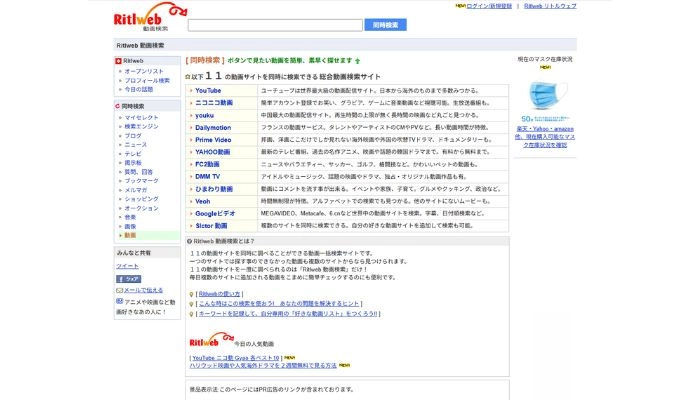Open the Dailymotion site entry
This screenshot has height=400, width=700.
coord(212,127)
